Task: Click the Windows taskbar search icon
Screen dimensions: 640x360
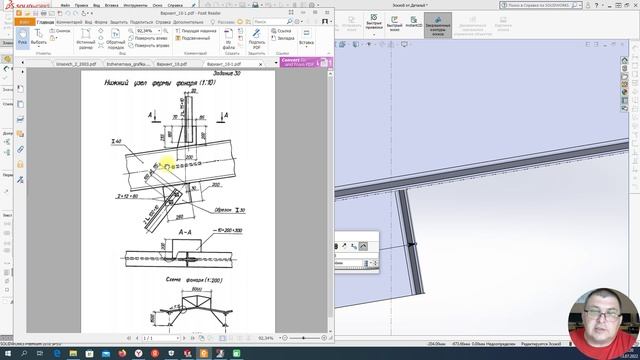Action: click(x=24, y=353)
